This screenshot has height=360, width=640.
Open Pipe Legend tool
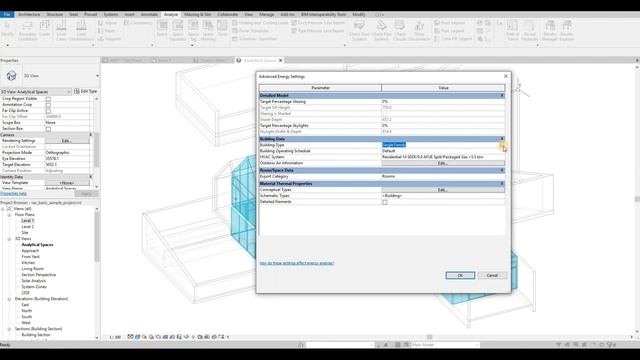[x=449, y=31]
